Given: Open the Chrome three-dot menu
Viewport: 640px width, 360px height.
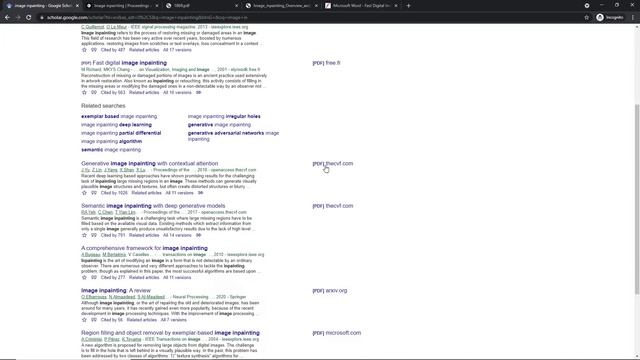Looking at the screenshot, I should coord(633,18).
